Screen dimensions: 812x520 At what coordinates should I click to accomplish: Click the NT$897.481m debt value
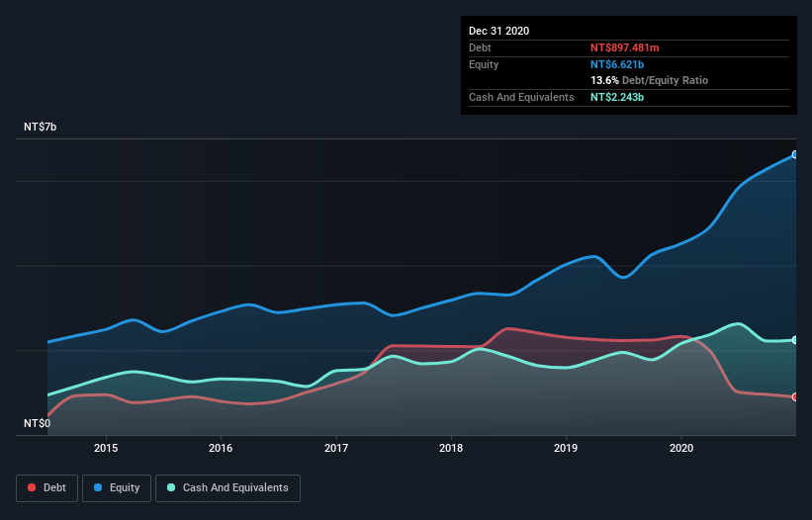pyautogui.click(x=624, y=47)
